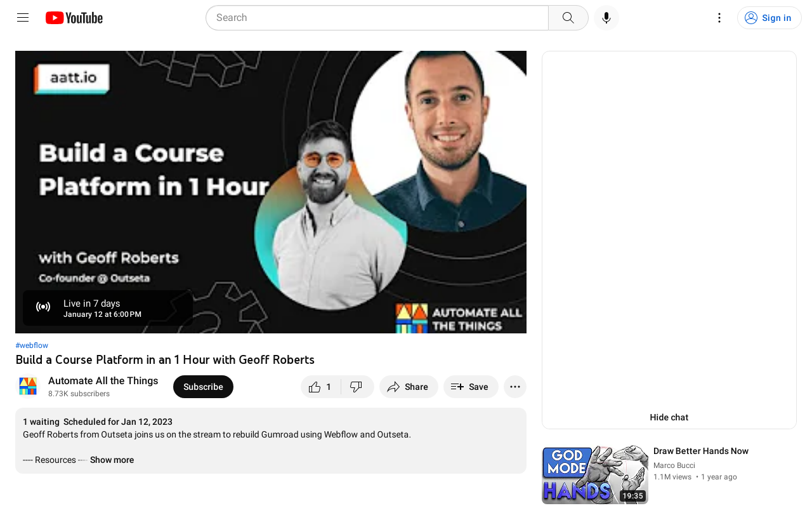Open the Draw Better Hands Now video
The image size is (812, 508).
[700, 450]
